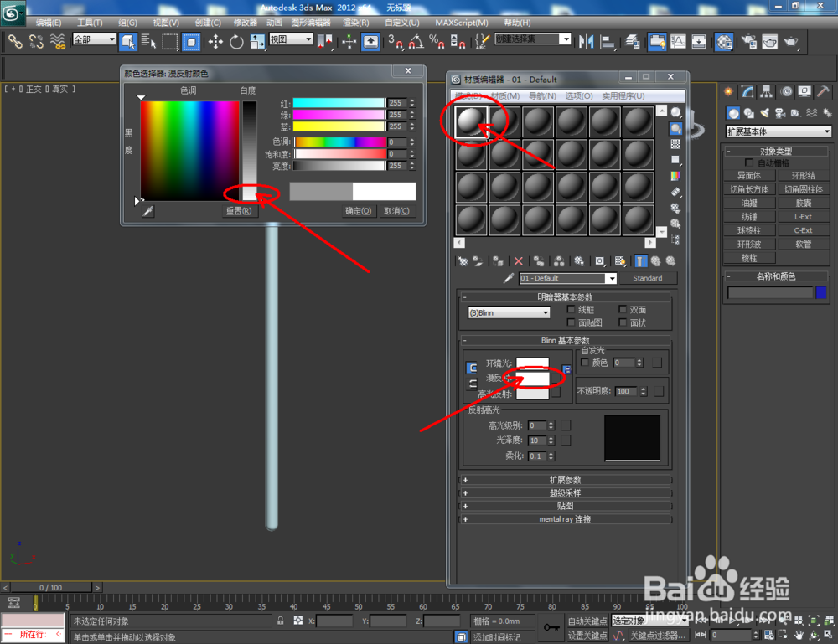Toggle the 自动关键点 Auto Key button

(x=587, y=621)
